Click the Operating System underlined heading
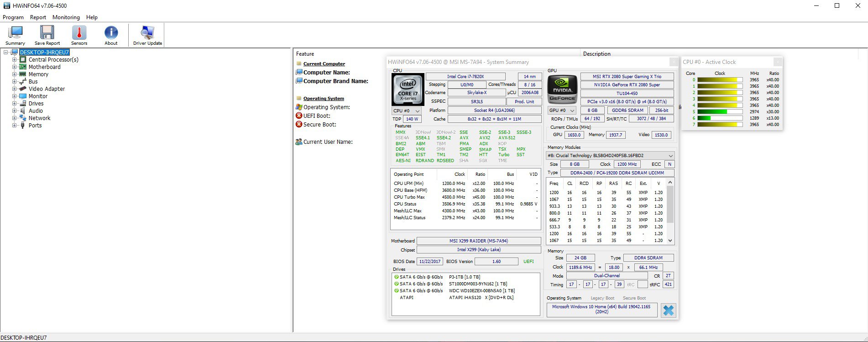Viewport: 868px width, 342px height. [324, 99]
